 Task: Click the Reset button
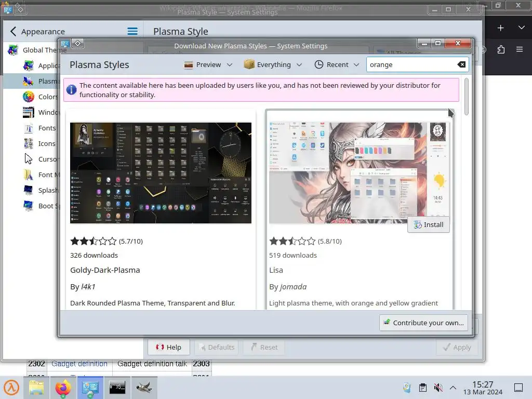(x=264, y=347)
